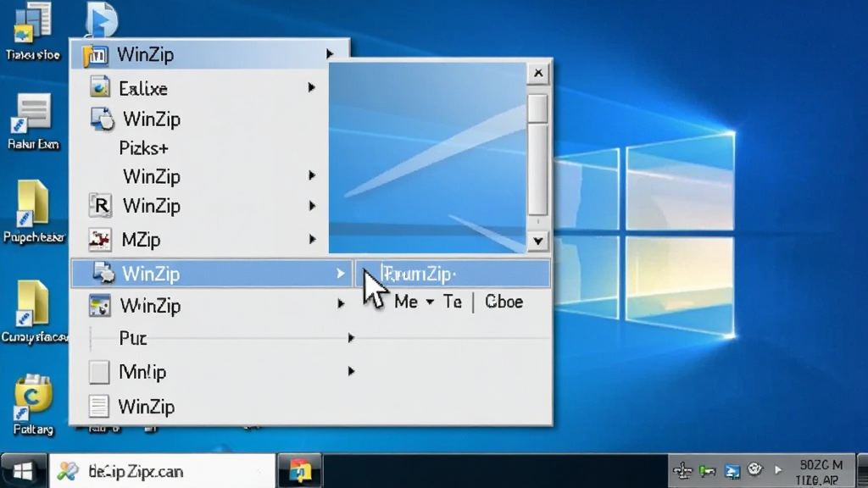Open the Patlarg desktop icon
Image resolution: width=868 pixels, height=488 pixels.
33,405
